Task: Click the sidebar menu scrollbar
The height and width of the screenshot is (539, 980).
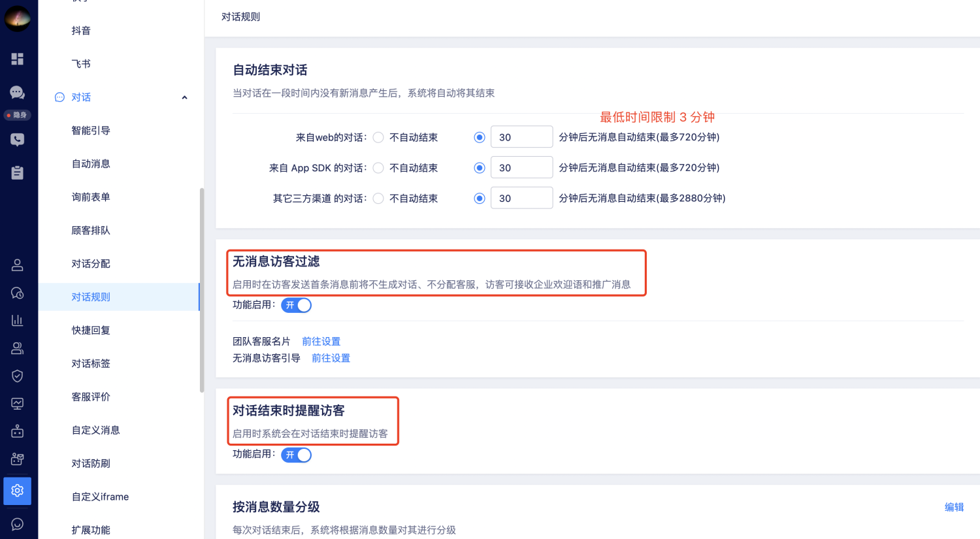Action: pyautogui.click(x=202, y=291)
